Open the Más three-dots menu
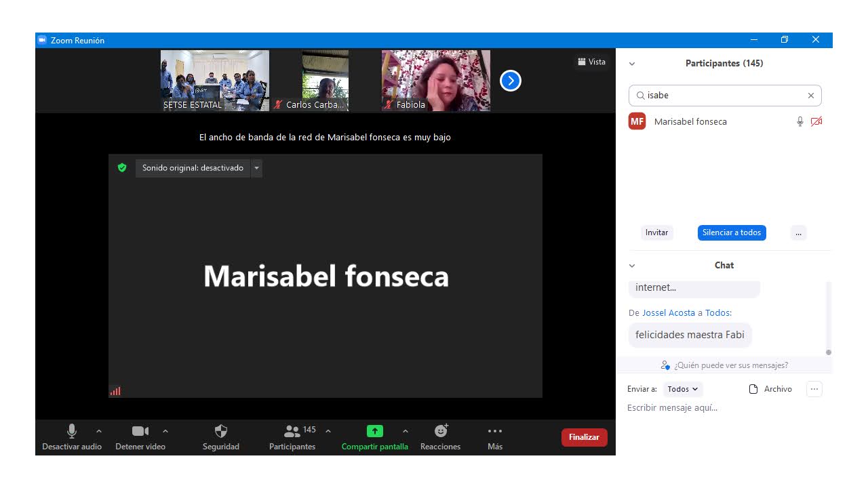 495,431
